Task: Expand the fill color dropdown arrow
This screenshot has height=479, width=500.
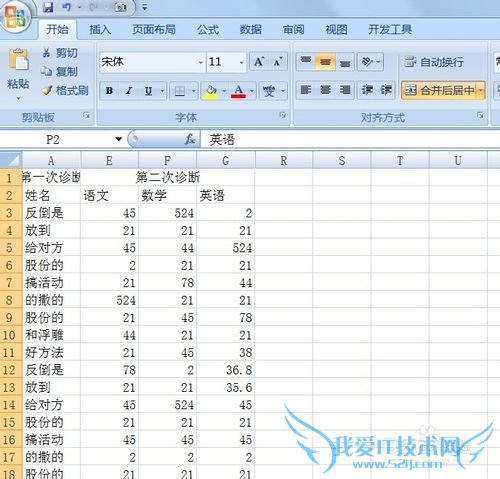Action: (224, 91)
